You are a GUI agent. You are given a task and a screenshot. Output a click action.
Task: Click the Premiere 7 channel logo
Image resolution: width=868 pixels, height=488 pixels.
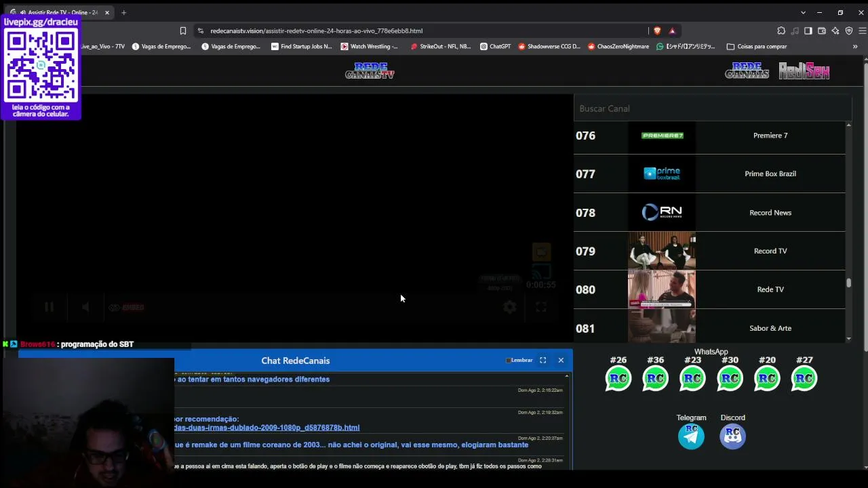tap(662, 136)
